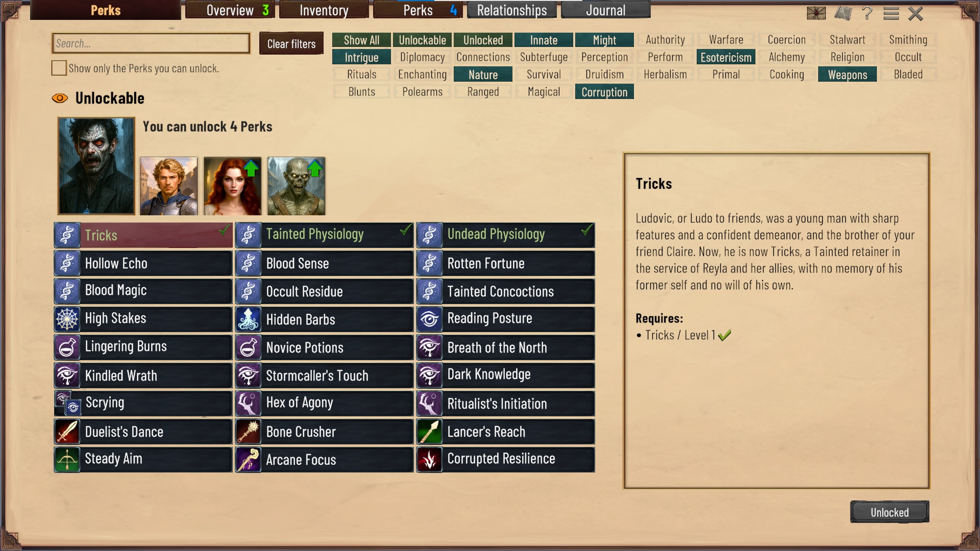Click the potion flask icon beside Lingering Burns
980x551 pixels.
click(x=67, y=347)
